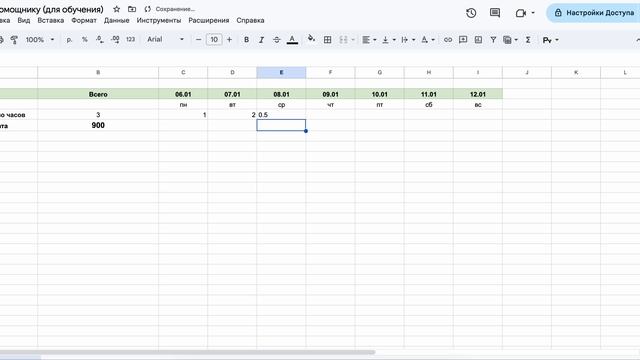640x360 pixels.
Task: Click the insert link icon
Action: pos(448,40)
